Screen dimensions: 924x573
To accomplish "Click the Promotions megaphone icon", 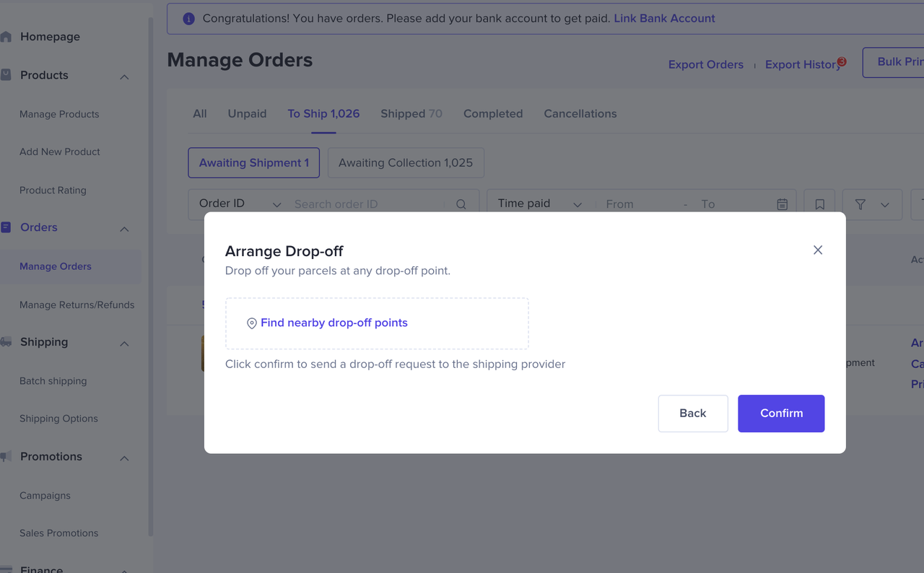I will 6,457.
